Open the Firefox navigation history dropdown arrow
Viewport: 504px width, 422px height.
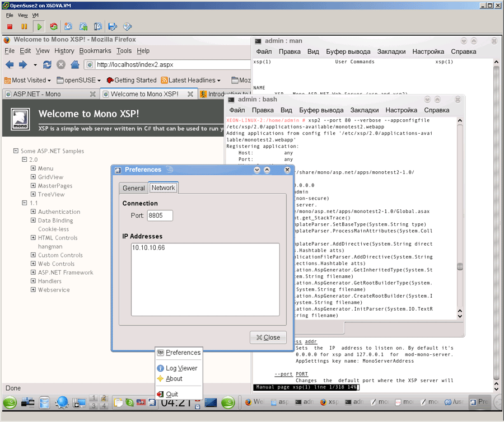point(35,65)
